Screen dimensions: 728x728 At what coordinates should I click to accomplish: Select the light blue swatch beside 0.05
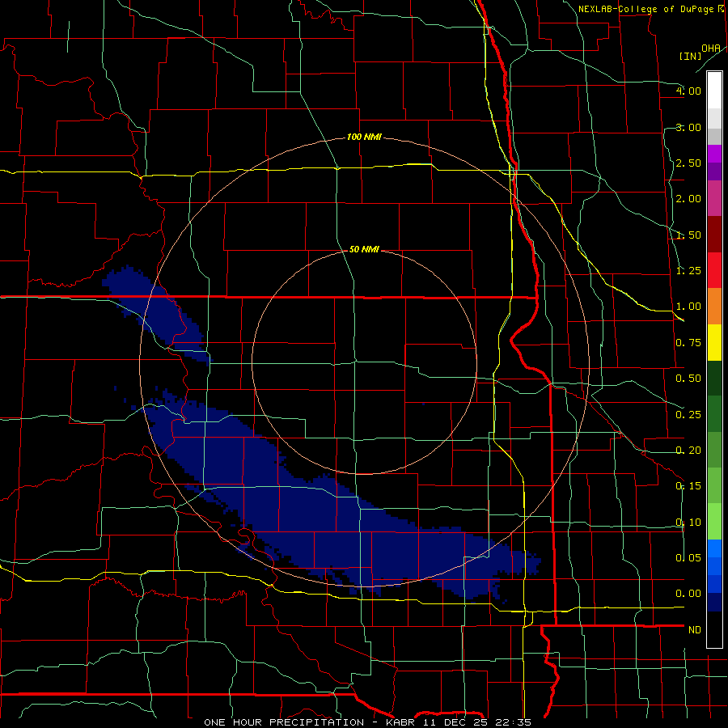[714, 548]
